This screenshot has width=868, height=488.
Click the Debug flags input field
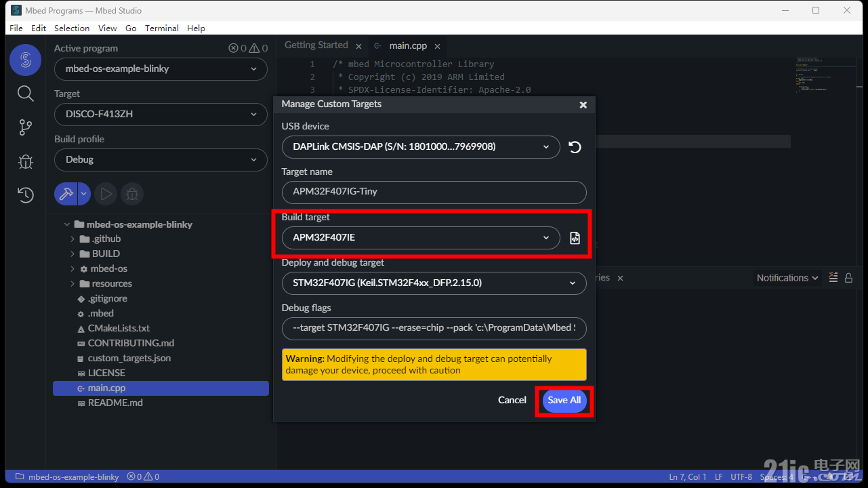[x=434, y=328]
